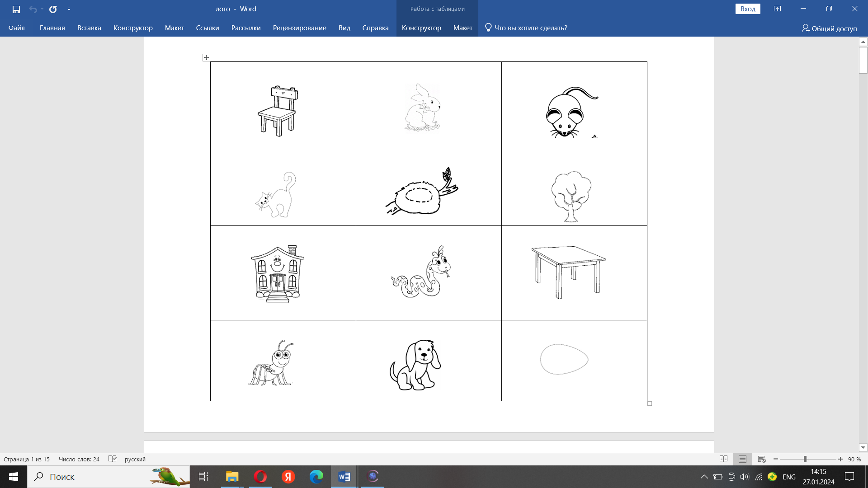Open File Explorer from the taskbar
Image resolution: width=868 pixels, height=488 pixels.
click(x=232, y=477)
